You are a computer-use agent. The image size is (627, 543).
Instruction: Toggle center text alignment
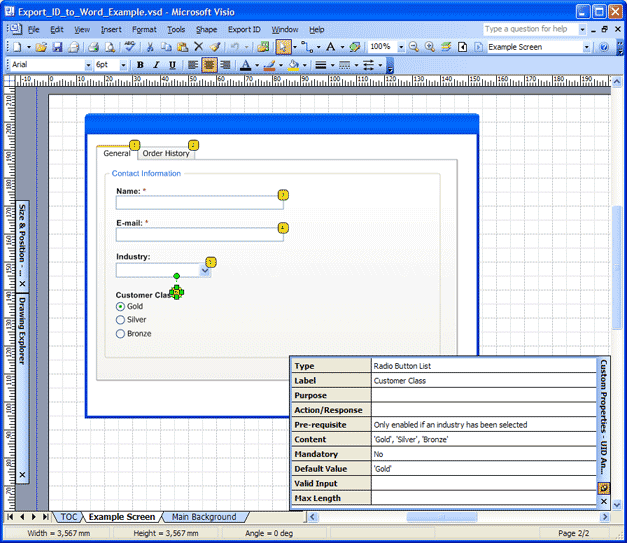click(209, 65)
